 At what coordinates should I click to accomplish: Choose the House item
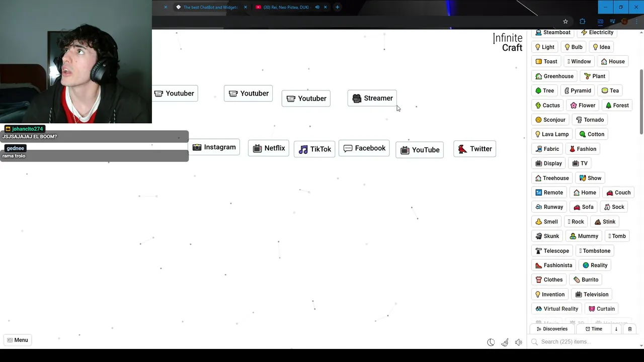pos(613,61)
